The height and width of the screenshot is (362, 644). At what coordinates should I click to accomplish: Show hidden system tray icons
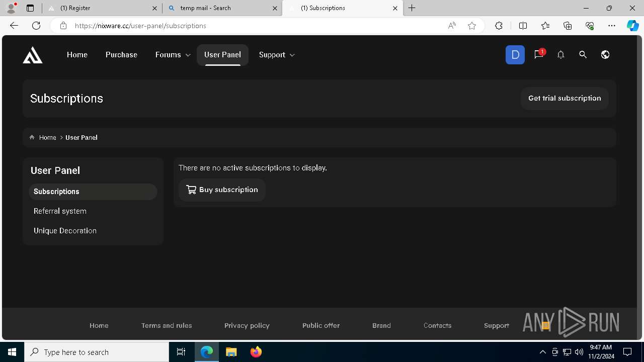tap(542, 352)
